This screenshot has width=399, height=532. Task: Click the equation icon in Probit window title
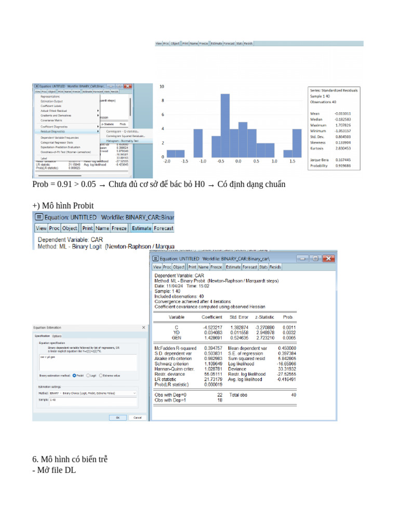155,259
